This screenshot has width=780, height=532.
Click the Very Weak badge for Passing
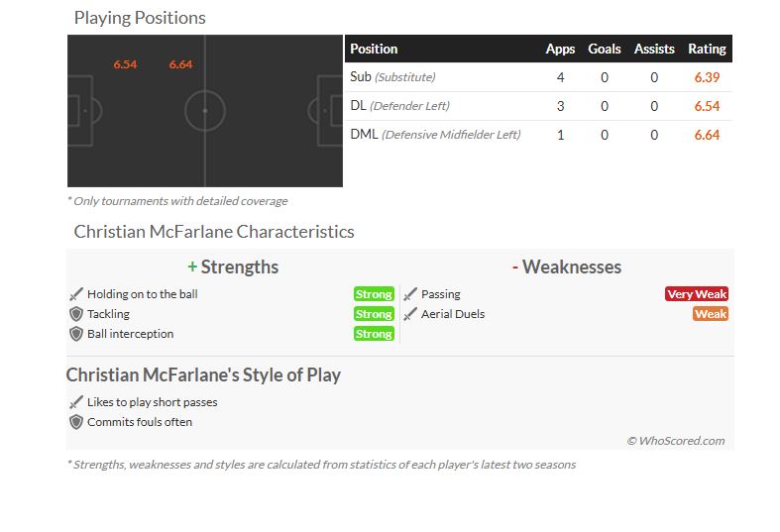[x=697, y=294]
